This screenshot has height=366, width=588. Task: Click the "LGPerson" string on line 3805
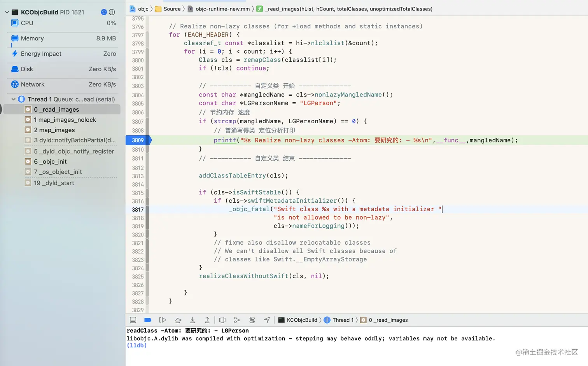pyautogui.click(x=318, y=103)
